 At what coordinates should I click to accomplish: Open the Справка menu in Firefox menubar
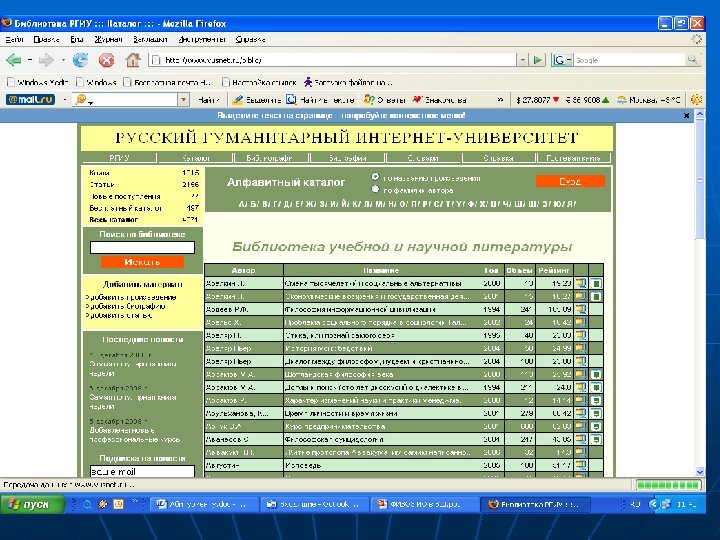click(x=250, y=39)
